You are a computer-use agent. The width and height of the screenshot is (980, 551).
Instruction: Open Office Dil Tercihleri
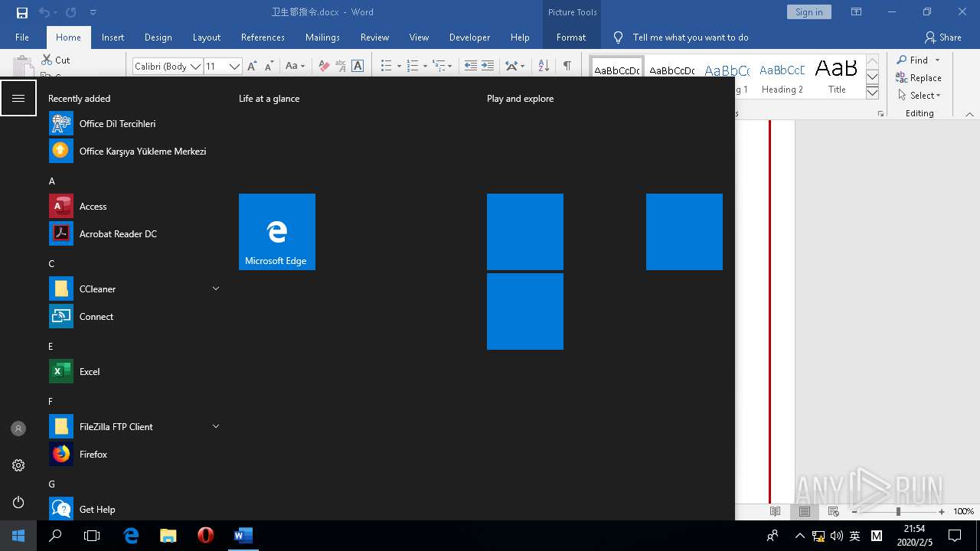pyautogui.click(x=134, y=124)
